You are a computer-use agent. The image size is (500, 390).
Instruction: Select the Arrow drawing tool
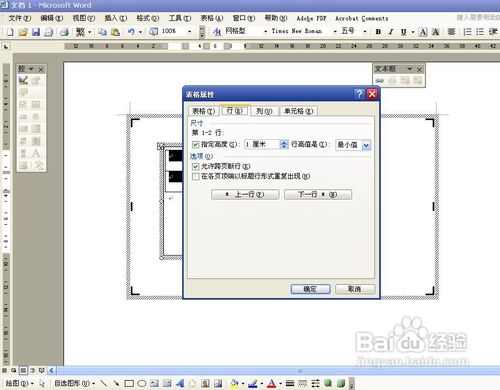(116, 383)
